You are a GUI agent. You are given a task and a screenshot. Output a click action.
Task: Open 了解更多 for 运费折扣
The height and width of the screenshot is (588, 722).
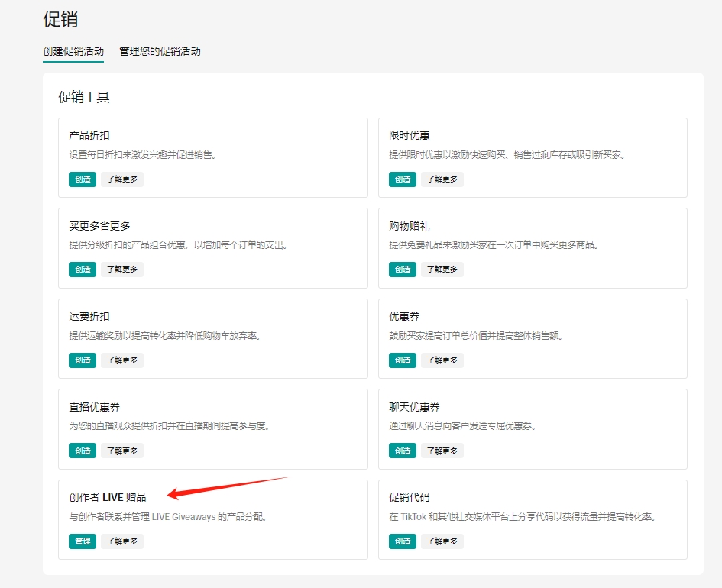coord(121,360)
